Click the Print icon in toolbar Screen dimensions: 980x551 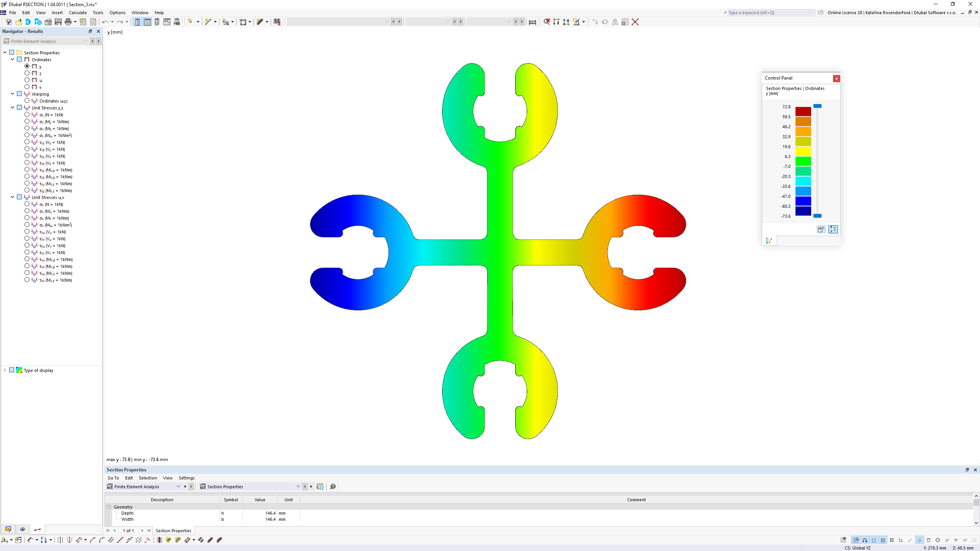pos(67,21)
